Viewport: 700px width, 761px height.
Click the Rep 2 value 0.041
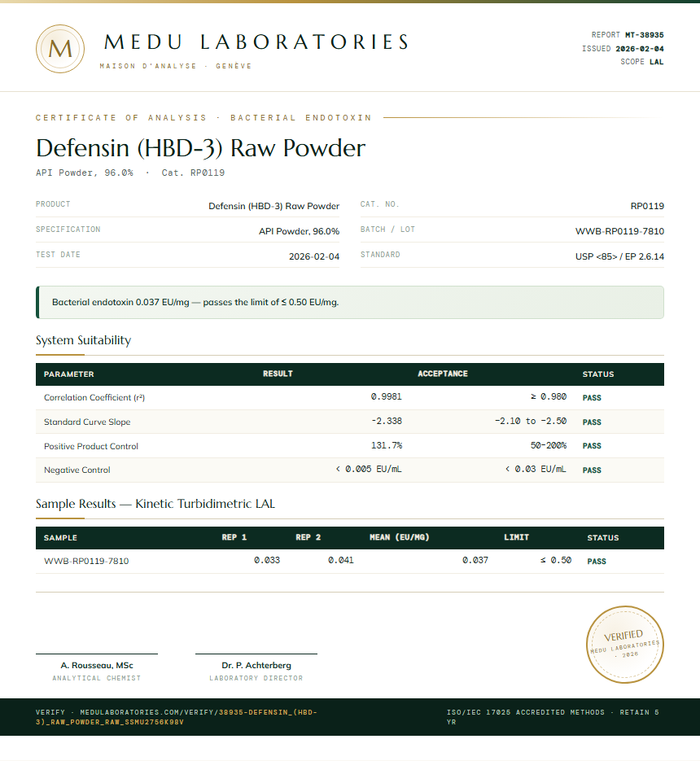(x=341, y=560)
